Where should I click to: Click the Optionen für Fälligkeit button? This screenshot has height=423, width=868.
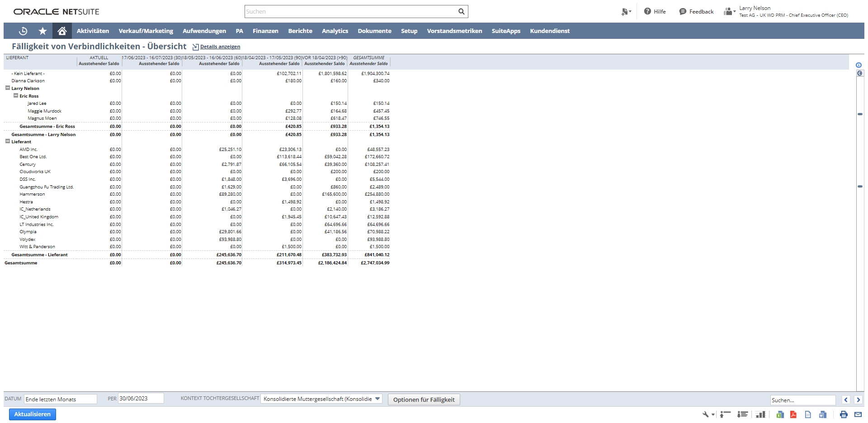[x=424, y=399]
